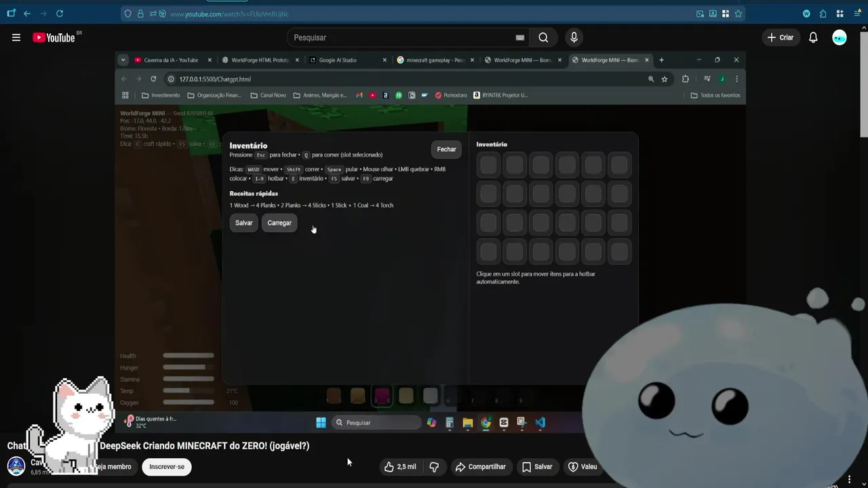Open YouTube notifications bell

[813, 38]
